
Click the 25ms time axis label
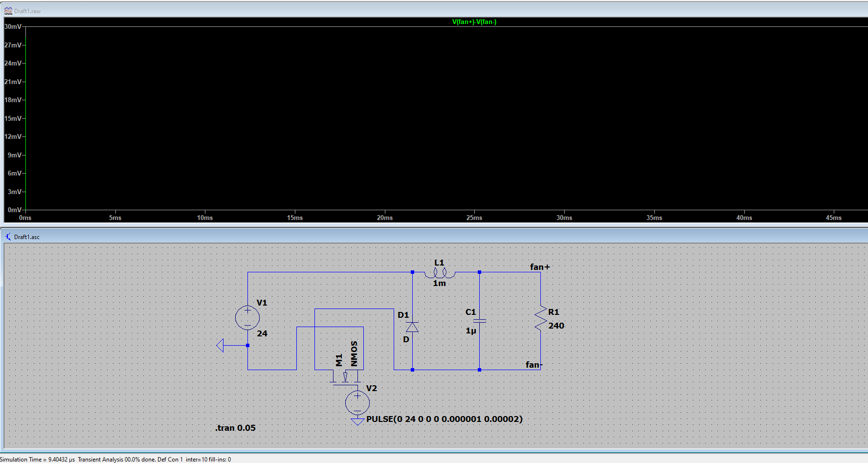[474, 218]
